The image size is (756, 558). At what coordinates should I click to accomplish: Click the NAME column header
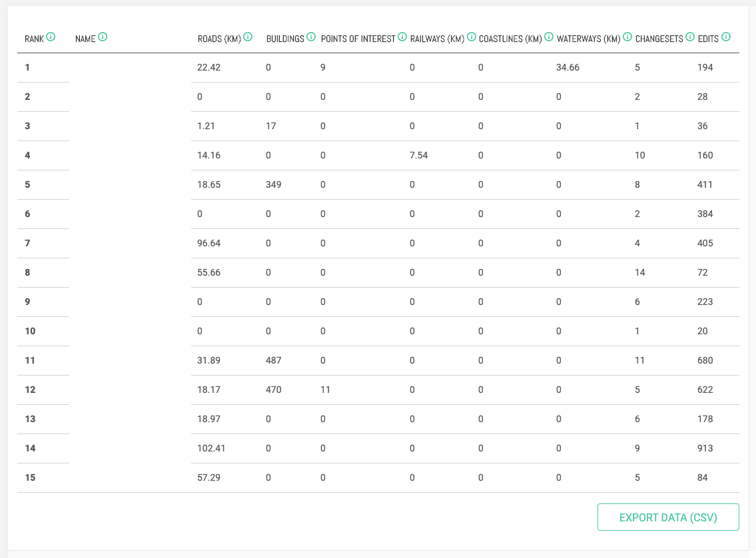point(87,38)
